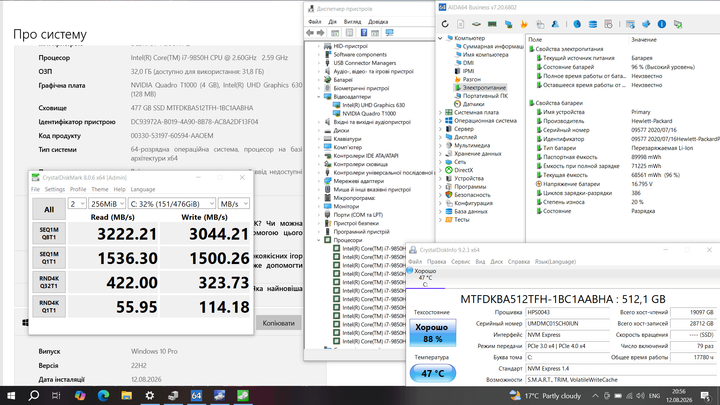
Task: Open the Сервис menu in CrystalDiskInfo
Action: coord(460,262)
